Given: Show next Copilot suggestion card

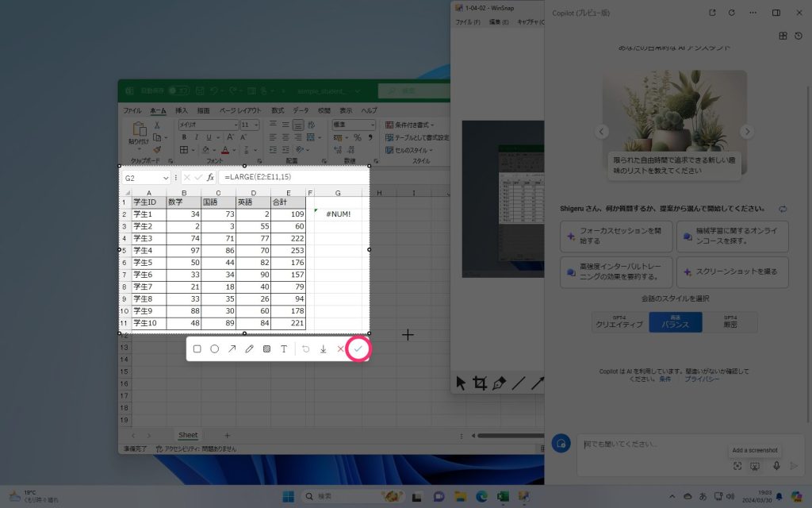Looking at the screenshot, I should (x=747, y=132).
